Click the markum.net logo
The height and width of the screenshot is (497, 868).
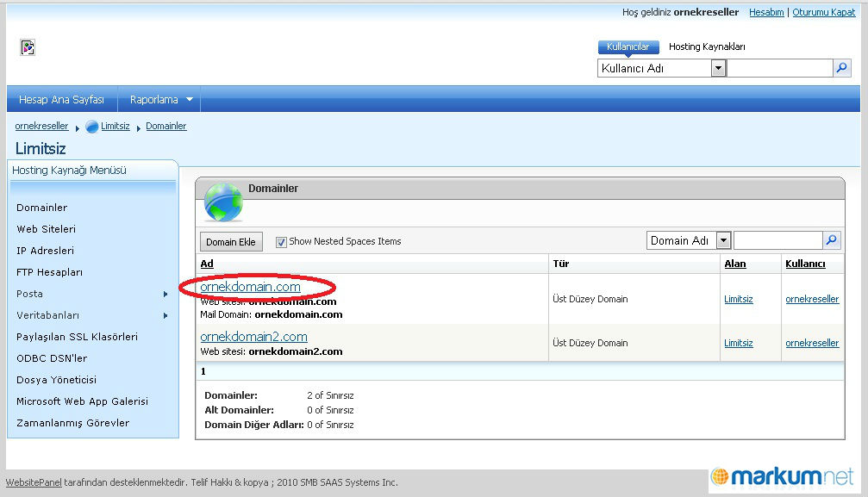782,476
